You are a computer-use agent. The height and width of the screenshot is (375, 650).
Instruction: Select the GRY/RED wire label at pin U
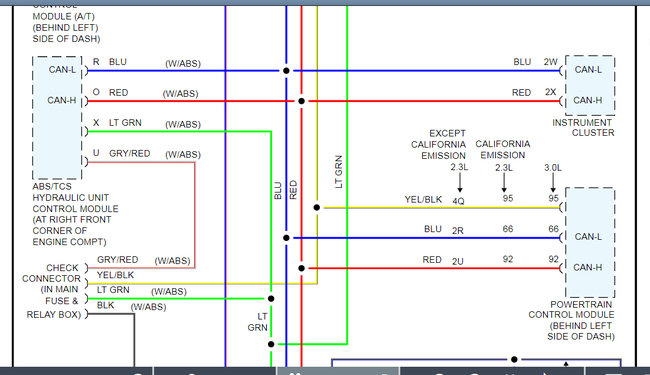(x=130, y=153)
